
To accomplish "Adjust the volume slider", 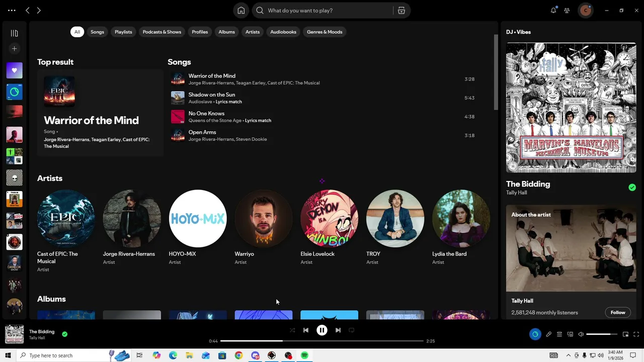I will click(602, 334).
